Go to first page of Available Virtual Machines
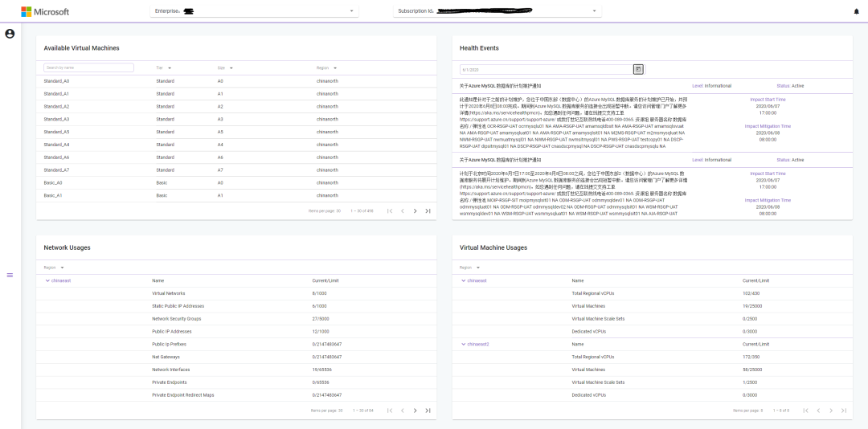 [x=390, y=211]
